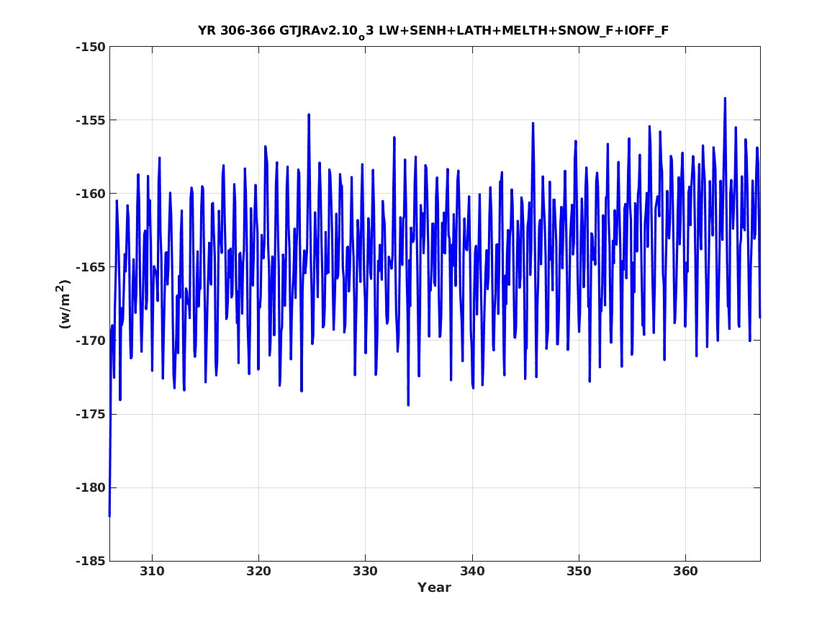Click the x-axis tick label '340'
The height and width of the screenshot is (630, 840).
point(472,572)
